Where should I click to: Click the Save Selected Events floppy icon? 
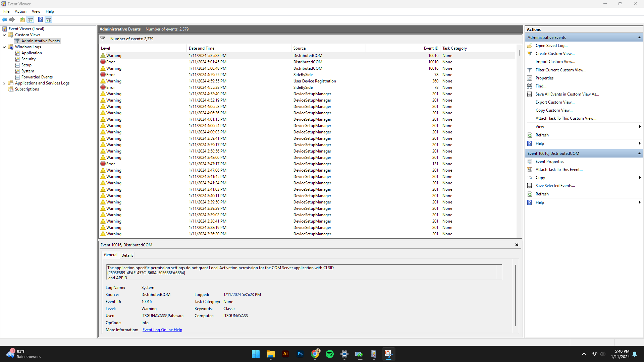point(530,186)
